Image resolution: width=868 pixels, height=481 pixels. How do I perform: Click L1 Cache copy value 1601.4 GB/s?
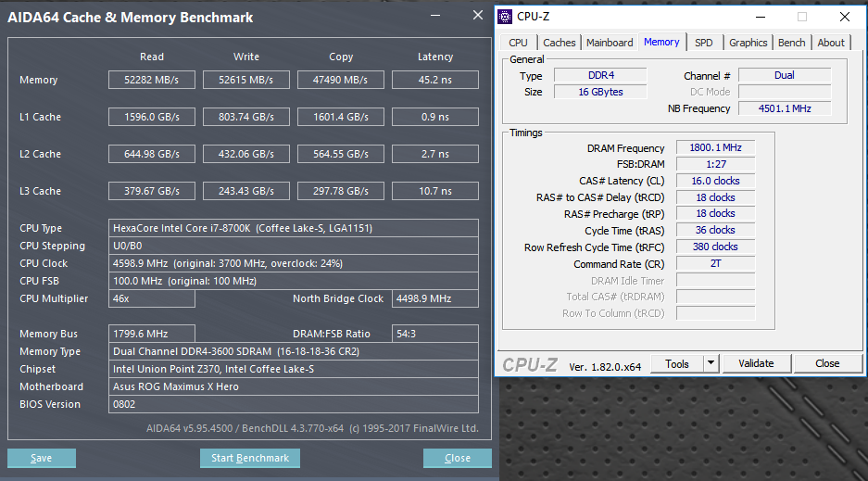point(341,117)
